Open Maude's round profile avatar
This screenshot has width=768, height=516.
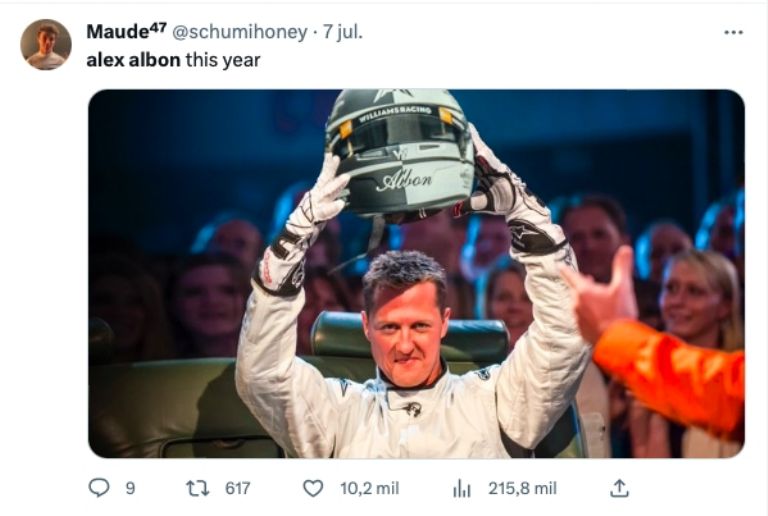[x=46, y=44]
